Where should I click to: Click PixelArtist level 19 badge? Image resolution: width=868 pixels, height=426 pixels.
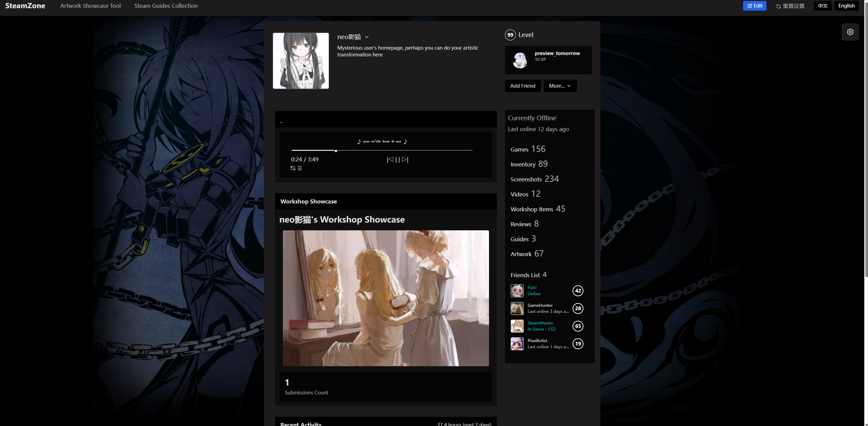pos(578,344)
